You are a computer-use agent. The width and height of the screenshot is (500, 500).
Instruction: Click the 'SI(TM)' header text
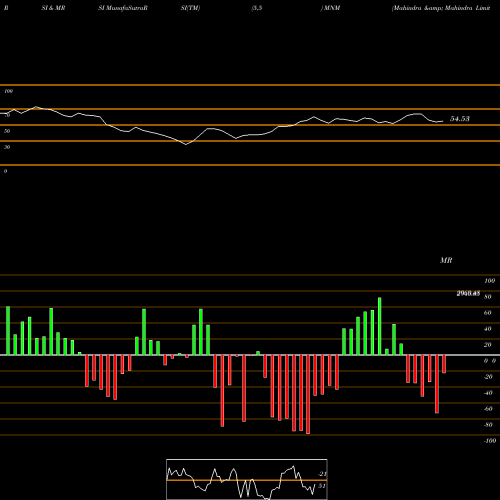pyautogui.click(x=190, y=8)
